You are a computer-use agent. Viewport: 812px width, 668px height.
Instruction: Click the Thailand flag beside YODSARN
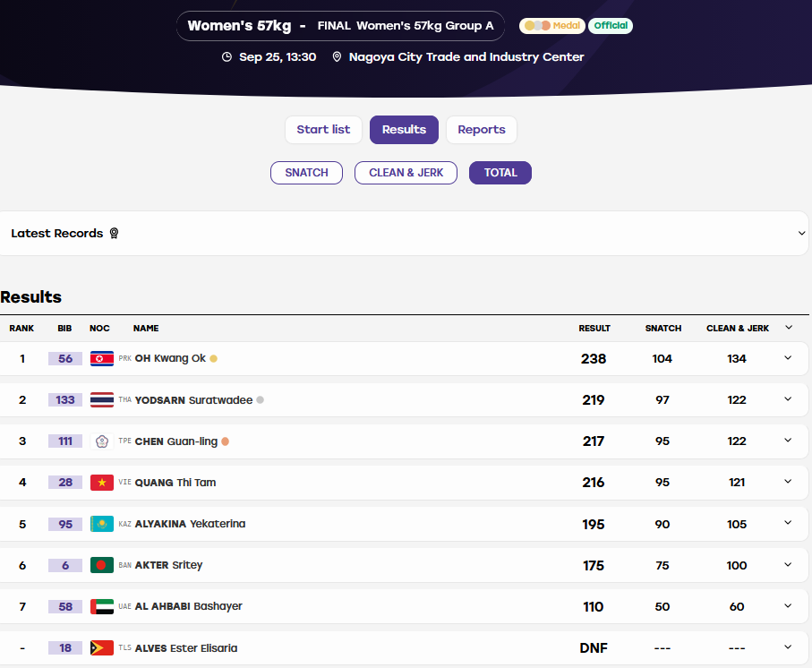click(x=102, y=399)
